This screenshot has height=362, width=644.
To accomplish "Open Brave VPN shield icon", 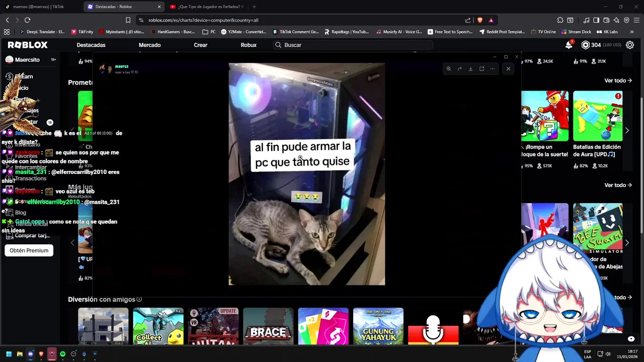I will tap(626, 20).
